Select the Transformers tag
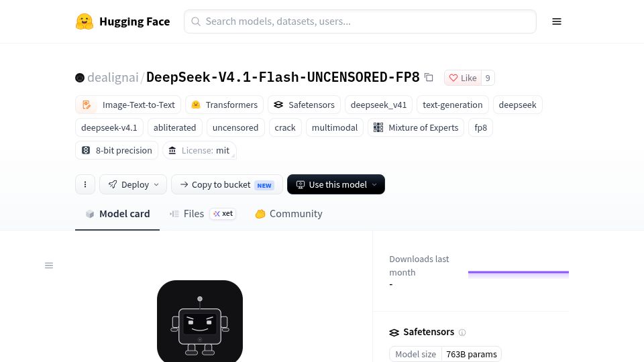Image resolution: width=644 pixels, height=362 pixels. tap(224, 105)
